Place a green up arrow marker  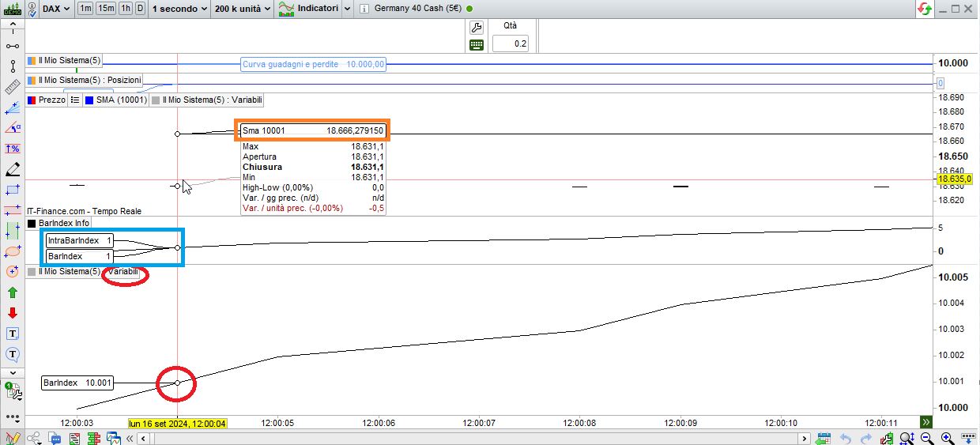(x=13, y=292)
